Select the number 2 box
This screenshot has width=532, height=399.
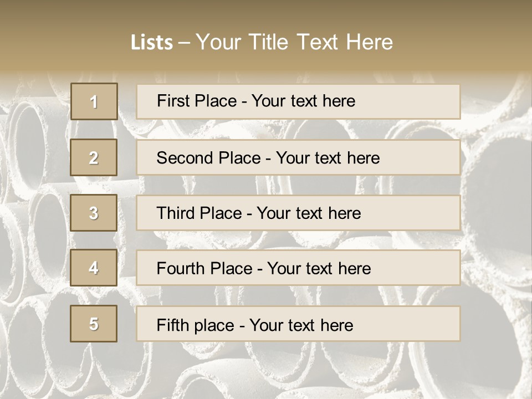94,157
